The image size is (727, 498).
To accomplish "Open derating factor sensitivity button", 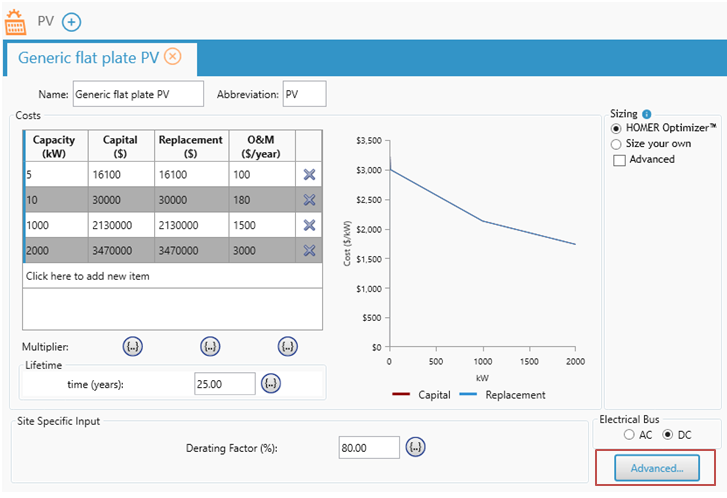I will [417, 447].
